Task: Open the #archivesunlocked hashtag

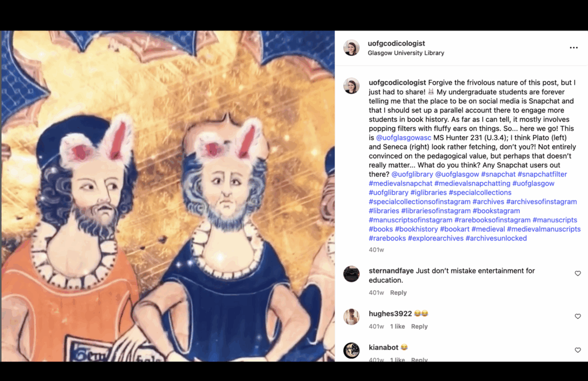Action: (x=496, y=238)
